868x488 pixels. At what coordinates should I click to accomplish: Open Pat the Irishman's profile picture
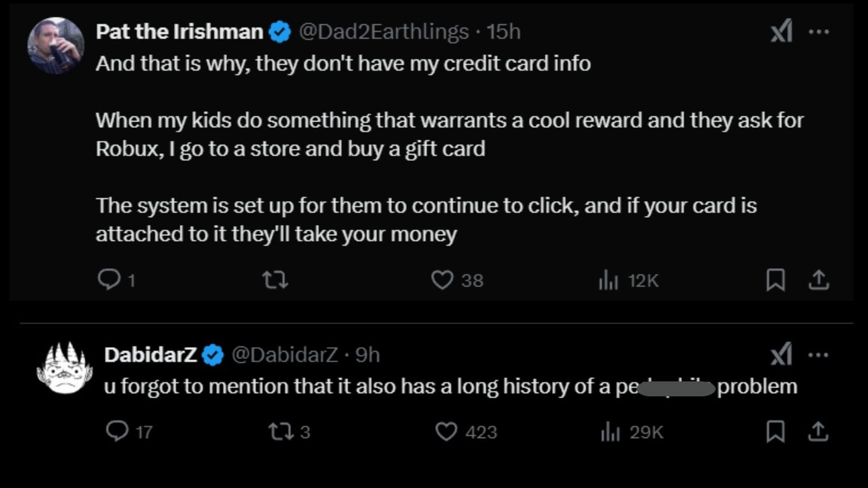(56, 45)
